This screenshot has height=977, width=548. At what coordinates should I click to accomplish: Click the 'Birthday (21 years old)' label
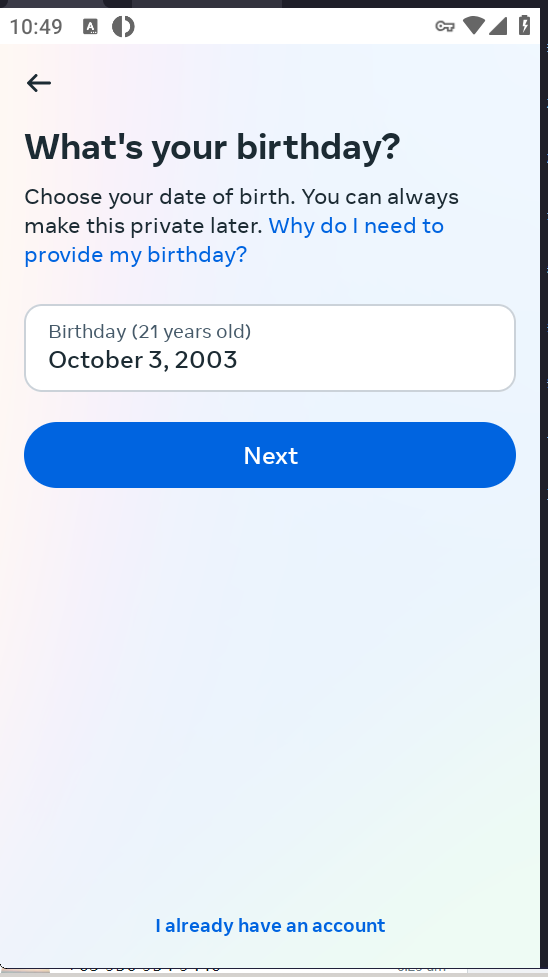150,331
